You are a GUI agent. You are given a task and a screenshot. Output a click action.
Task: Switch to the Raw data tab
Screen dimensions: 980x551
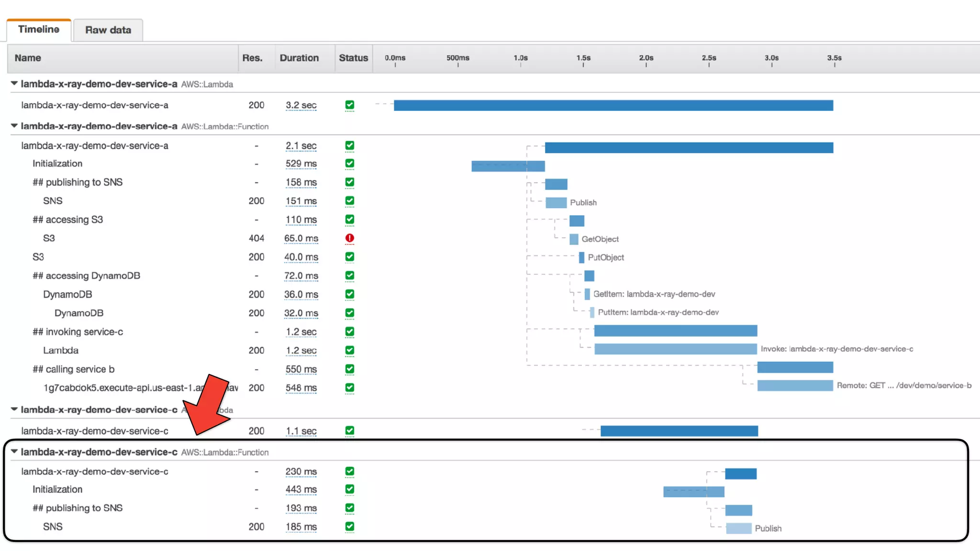[108, 30]
